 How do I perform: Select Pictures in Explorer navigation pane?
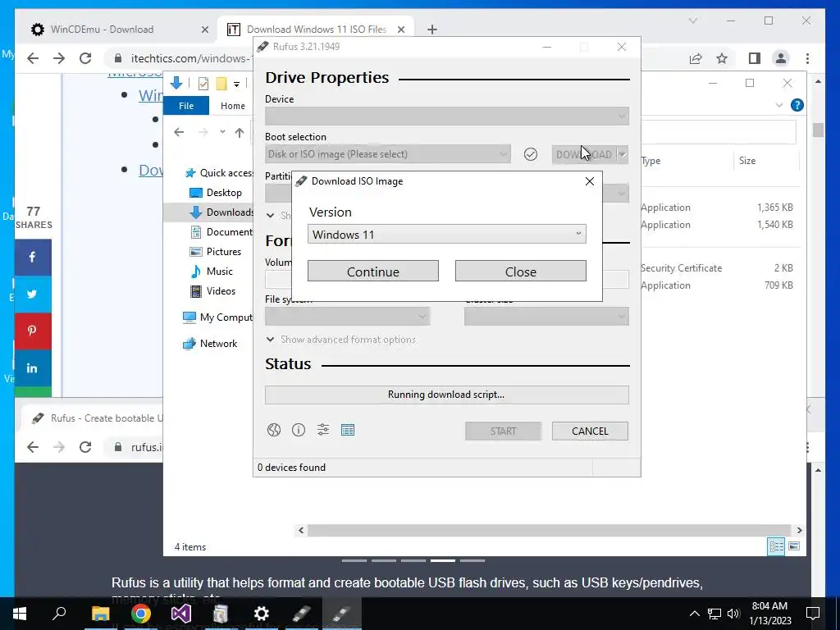click(x=223, y=251)
